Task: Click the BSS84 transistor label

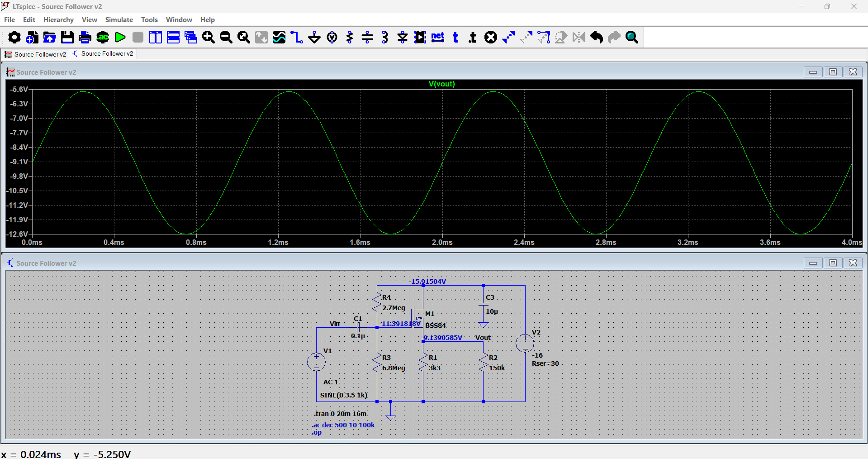Action: [436, 325]
